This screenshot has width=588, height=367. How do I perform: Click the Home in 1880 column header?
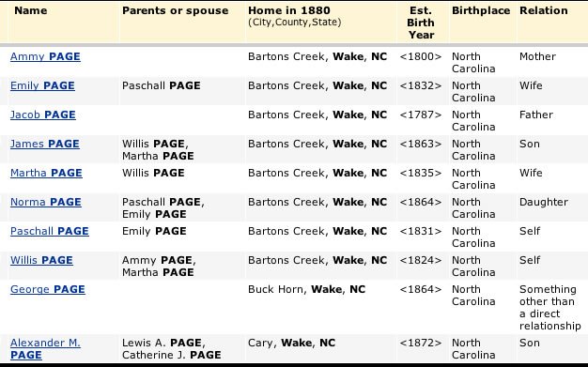click(289, 10)
